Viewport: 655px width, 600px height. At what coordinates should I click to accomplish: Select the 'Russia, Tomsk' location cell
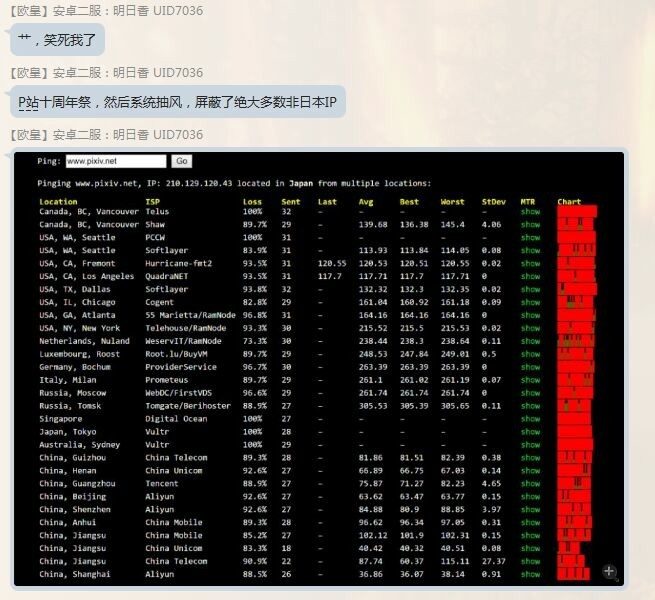pos(70,406)
